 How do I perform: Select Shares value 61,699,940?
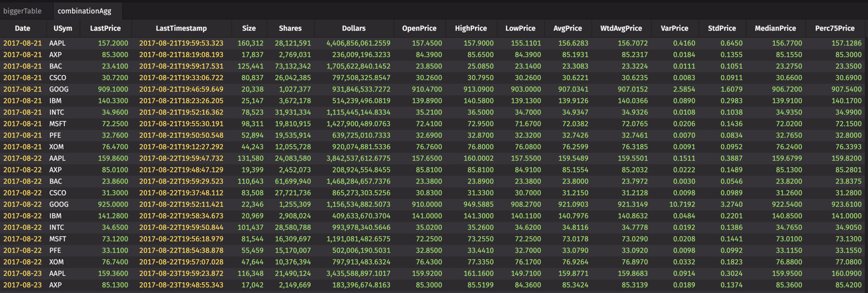[293, 181]
